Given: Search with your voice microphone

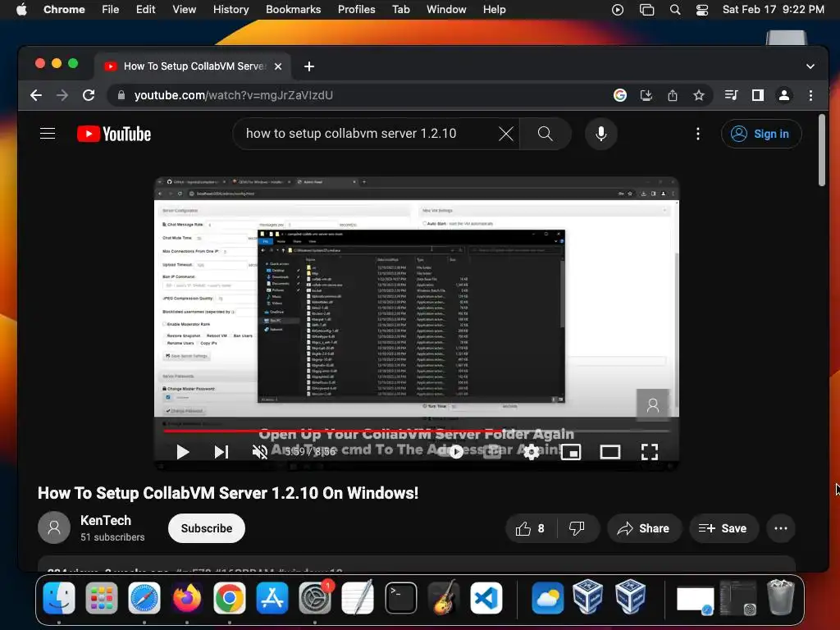Looking at the screenshot, I should click(601, 134).
